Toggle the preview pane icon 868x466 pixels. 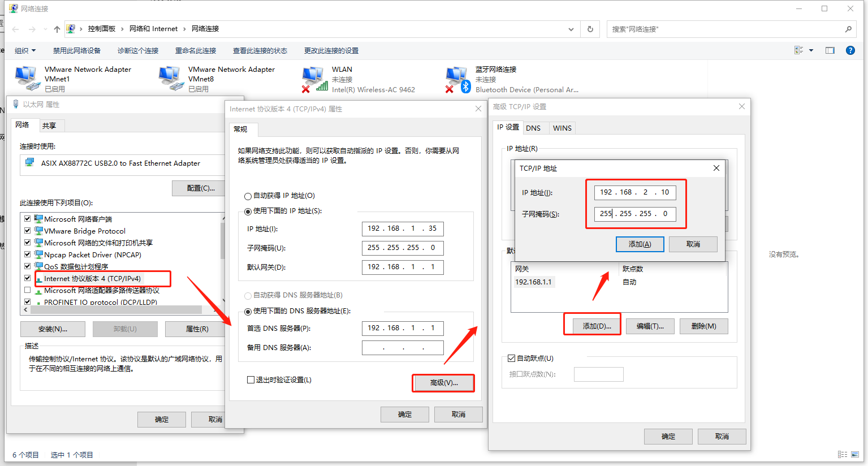830,50
